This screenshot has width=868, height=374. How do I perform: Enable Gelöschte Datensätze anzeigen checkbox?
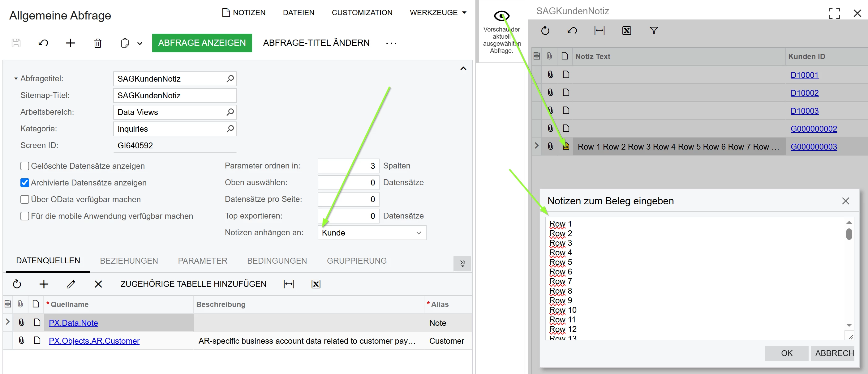pos(25,166)
